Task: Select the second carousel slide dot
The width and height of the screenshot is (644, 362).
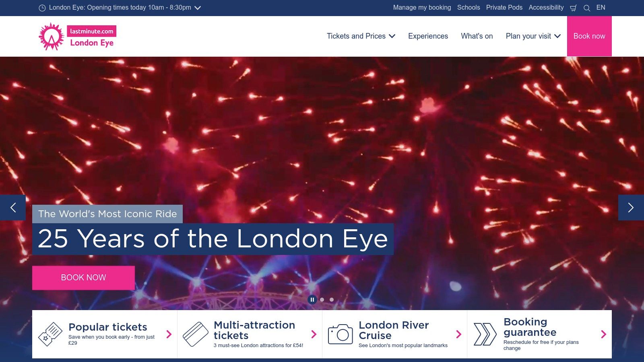Action: [322, 300]
